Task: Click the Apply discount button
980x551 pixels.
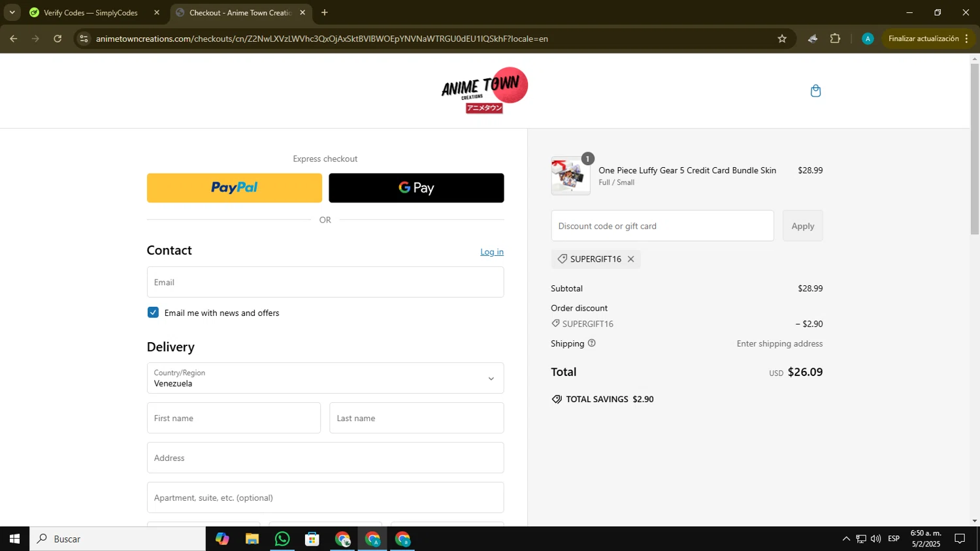Action: point(803,226)
